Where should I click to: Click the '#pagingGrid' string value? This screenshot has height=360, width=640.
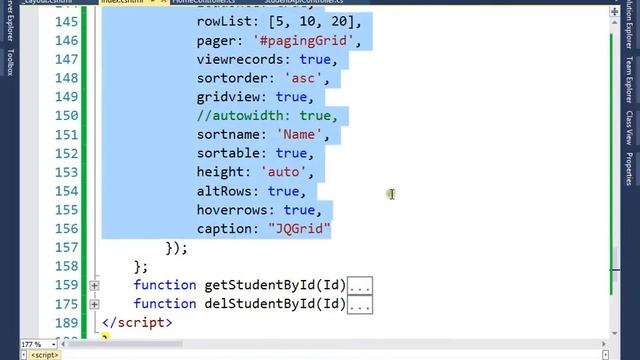click(303, 40)
